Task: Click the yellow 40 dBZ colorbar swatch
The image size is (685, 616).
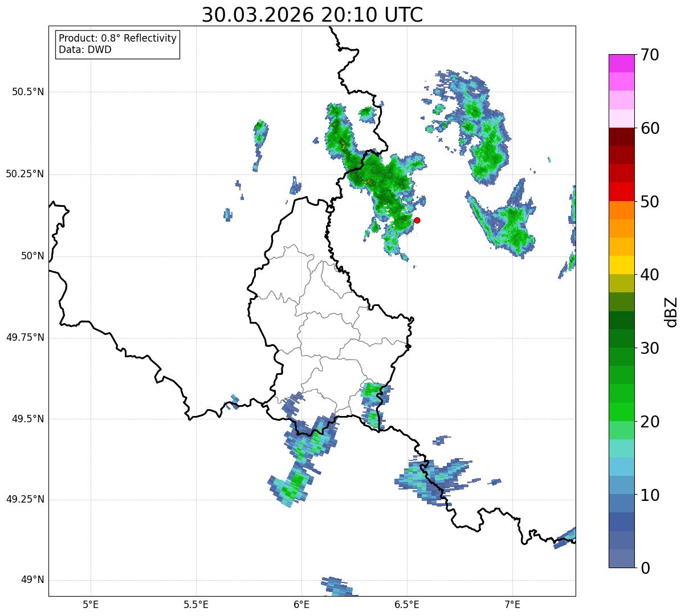Action: point(622,265)
